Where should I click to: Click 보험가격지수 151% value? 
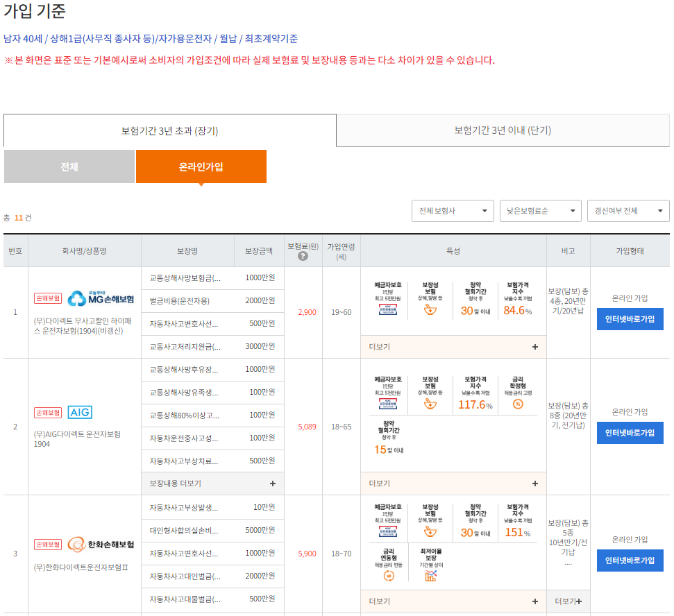click(518, 533)
